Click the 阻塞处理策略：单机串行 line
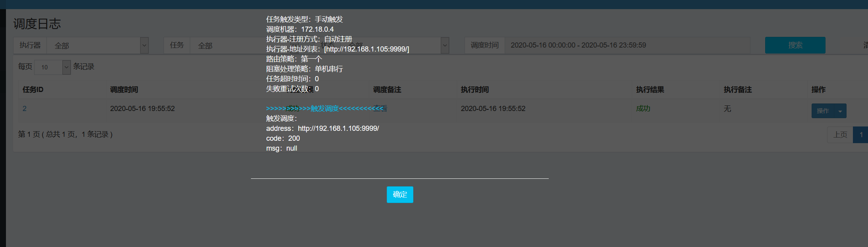The height and width of the screenshot is (247, 868). click(x=305, y=69)
